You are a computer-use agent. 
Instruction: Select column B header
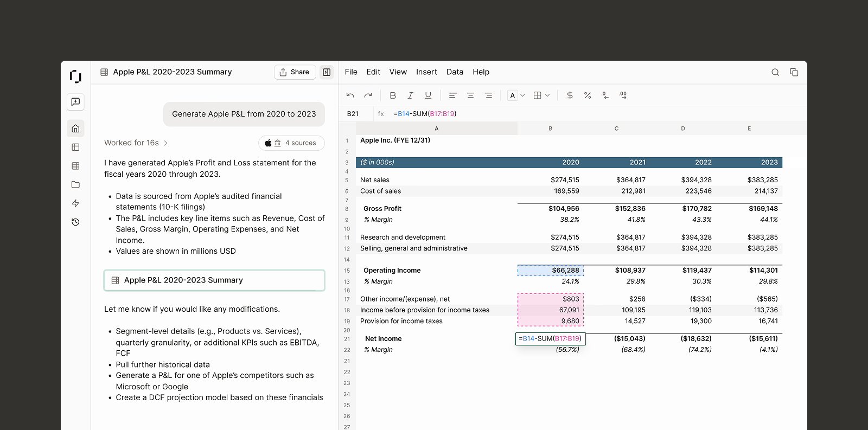pyautogui.click(x=551, y=129)
